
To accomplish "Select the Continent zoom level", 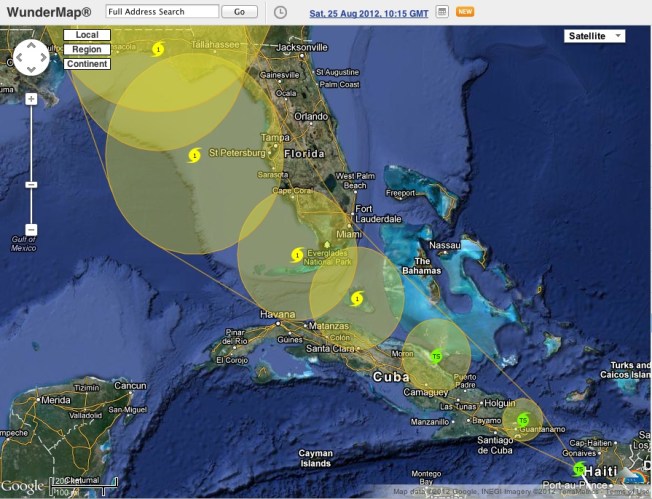I will click(86, 64).
